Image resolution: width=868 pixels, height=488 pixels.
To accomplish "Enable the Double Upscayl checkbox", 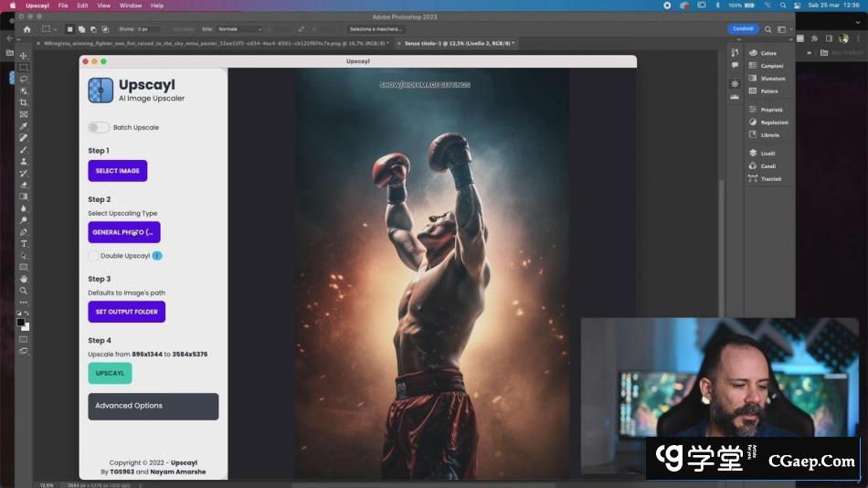I will 93,256.
